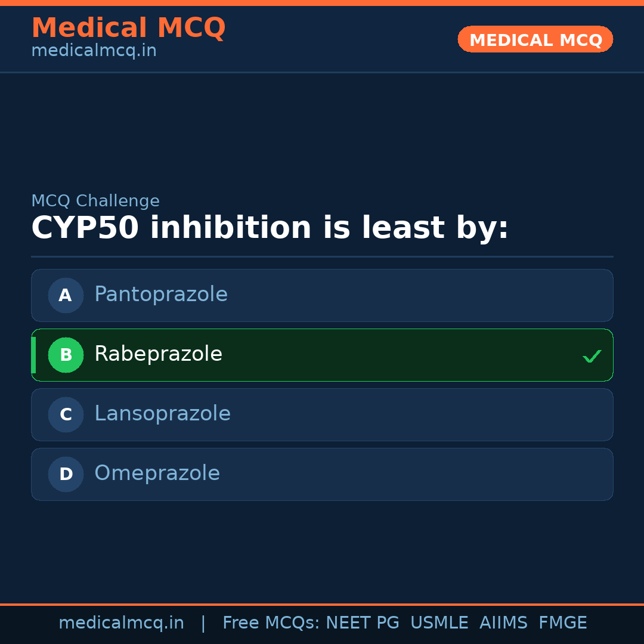Click AIIMS in the footer

point(503,623)
